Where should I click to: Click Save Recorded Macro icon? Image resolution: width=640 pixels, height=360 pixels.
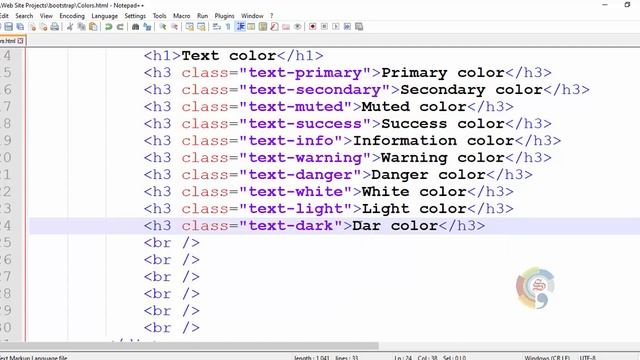359,27
